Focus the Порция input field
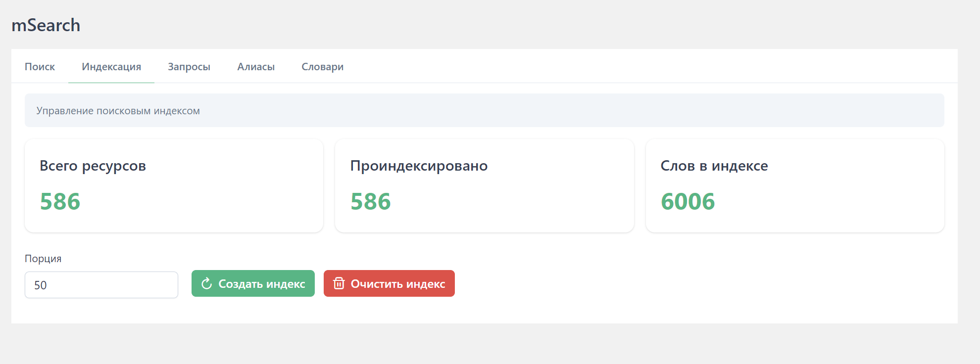The height and width of the screenshot is (364, 980). (x=101, y=285)
